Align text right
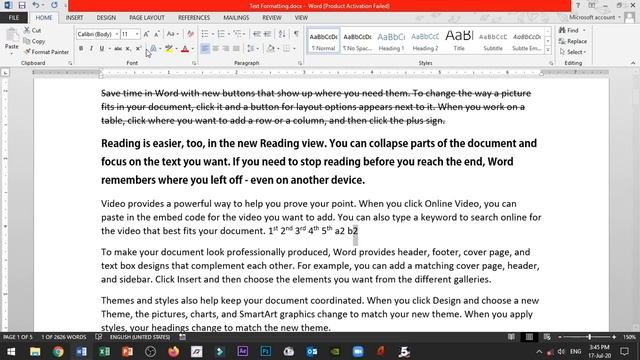Viewport: 640px width, 360px height. coord(226,49)
